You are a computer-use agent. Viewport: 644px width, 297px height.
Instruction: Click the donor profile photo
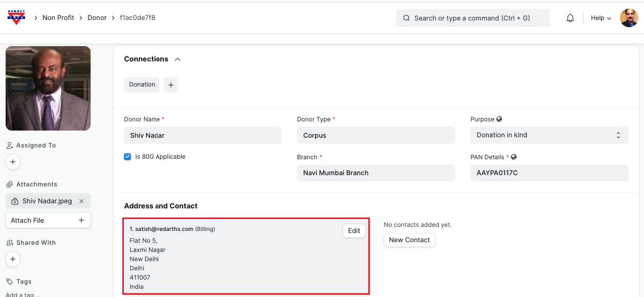coord(48,88)
